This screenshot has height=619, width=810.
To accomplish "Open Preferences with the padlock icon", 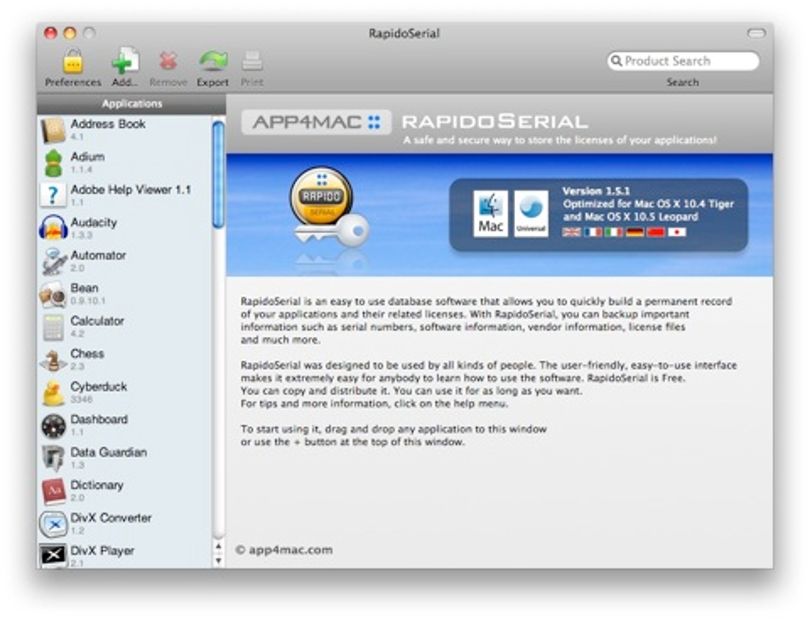I will point(73,61).
